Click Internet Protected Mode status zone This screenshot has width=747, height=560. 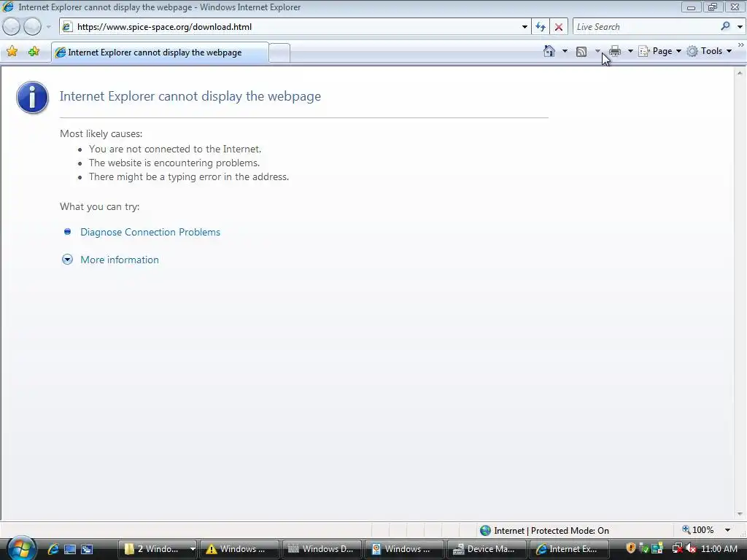(544, 530)
